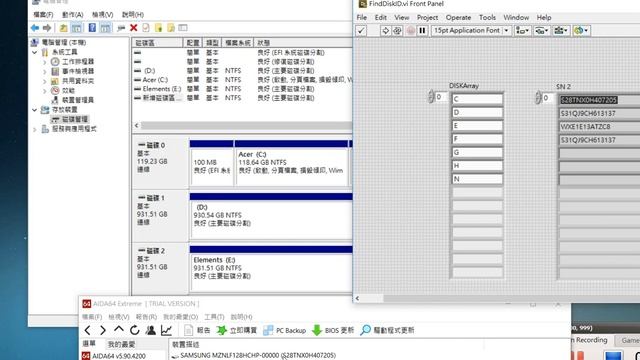
Task: Expand 事件檢視器 tree node
Action: (44, 71)
